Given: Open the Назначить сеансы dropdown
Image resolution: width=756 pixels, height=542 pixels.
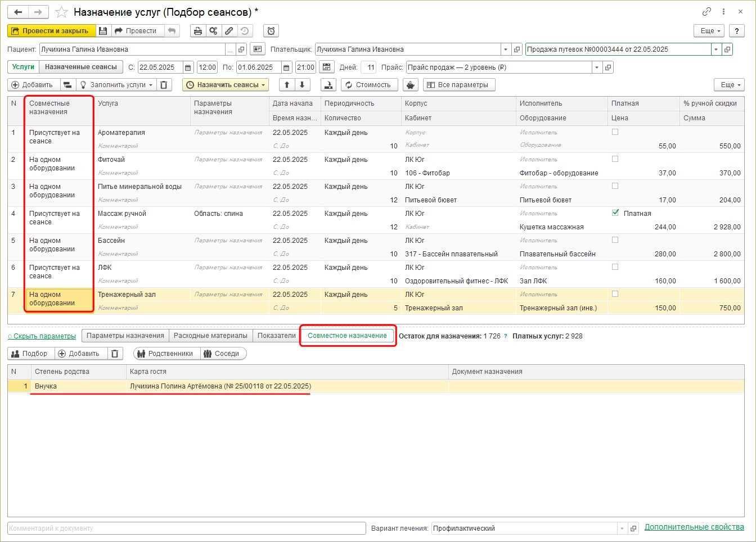Looking at the screenshot, I should (226, 85).
